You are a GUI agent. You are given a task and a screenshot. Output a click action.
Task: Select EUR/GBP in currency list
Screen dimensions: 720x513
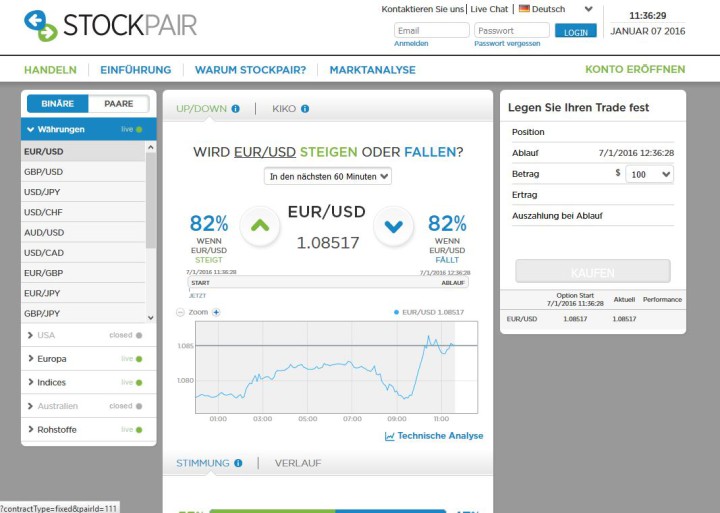(83, 273)
